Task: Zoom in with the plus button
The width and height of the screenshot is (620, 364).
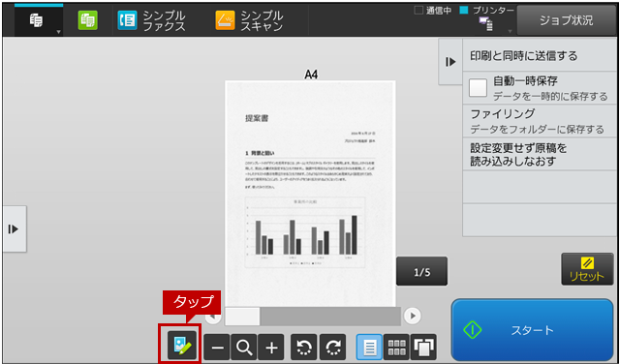Action: pyautogui.click(x=271, y=347)
